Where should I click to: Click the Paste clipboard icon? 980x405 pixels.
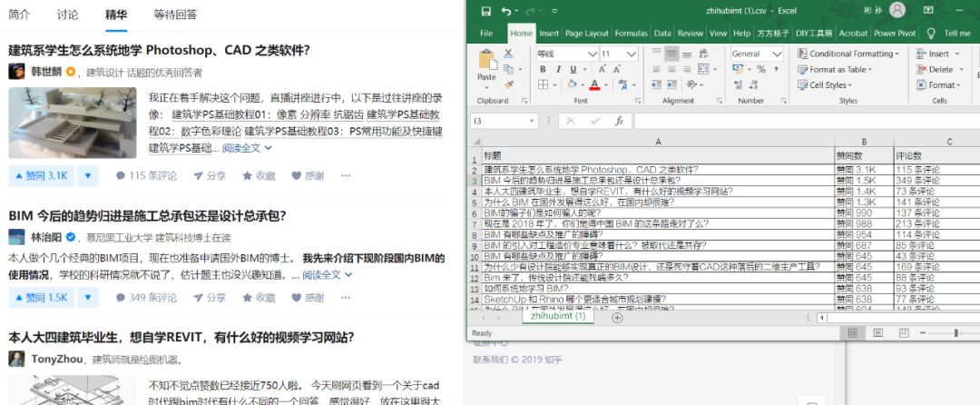pyautogui.click(x=487, y=60)
